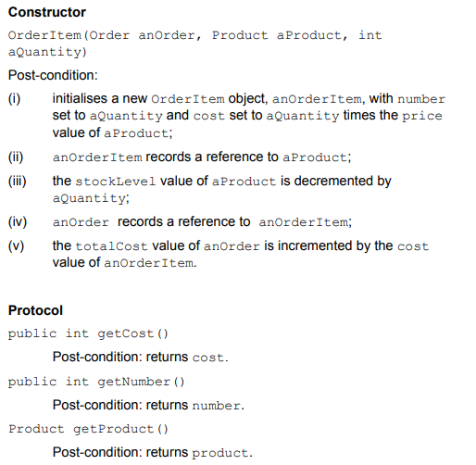Click the public int getNumber() method signature

click(x=96, y=382)
